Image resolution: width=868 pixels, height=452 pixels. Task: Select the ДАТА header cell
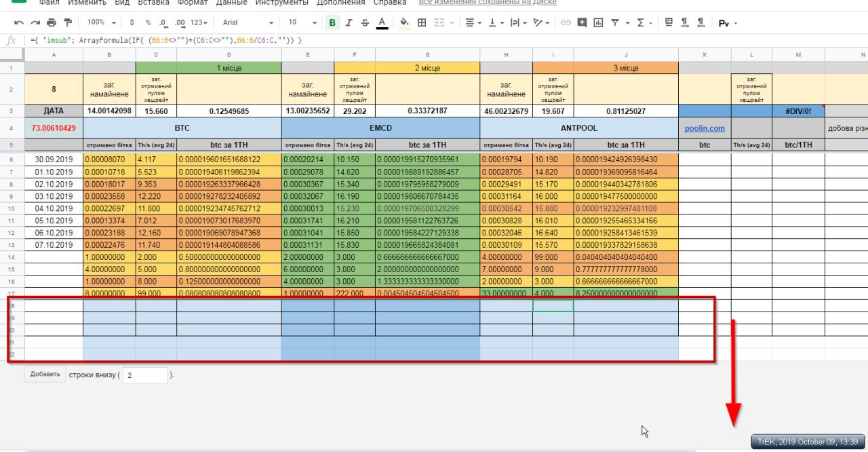(x=54, y=111)
